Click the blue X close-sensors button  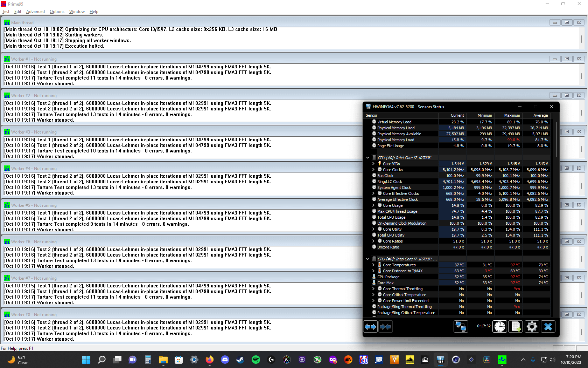pyautogui.click(x=548, y=327)
